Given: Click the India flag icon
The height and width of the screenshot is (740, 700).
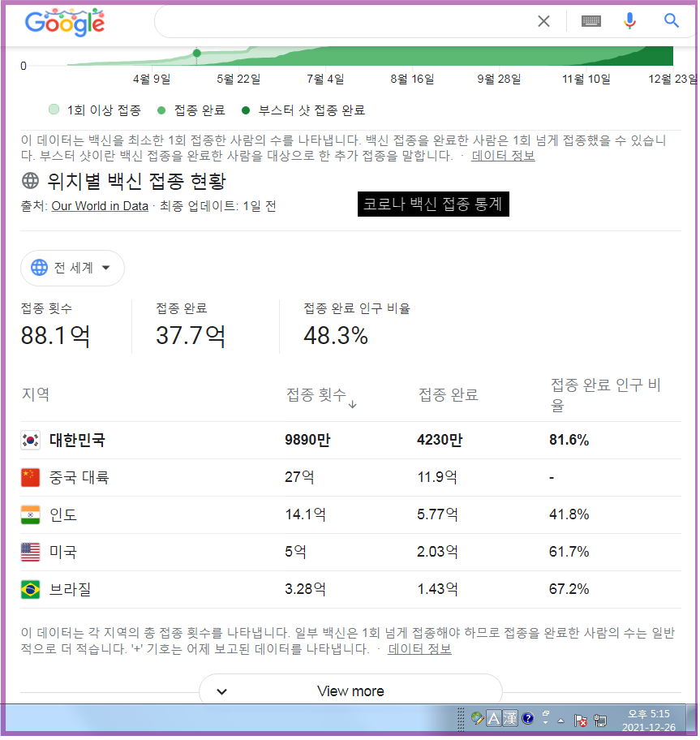Looking at the screenshot, I should pyautogui.click(x=31, y=516).
